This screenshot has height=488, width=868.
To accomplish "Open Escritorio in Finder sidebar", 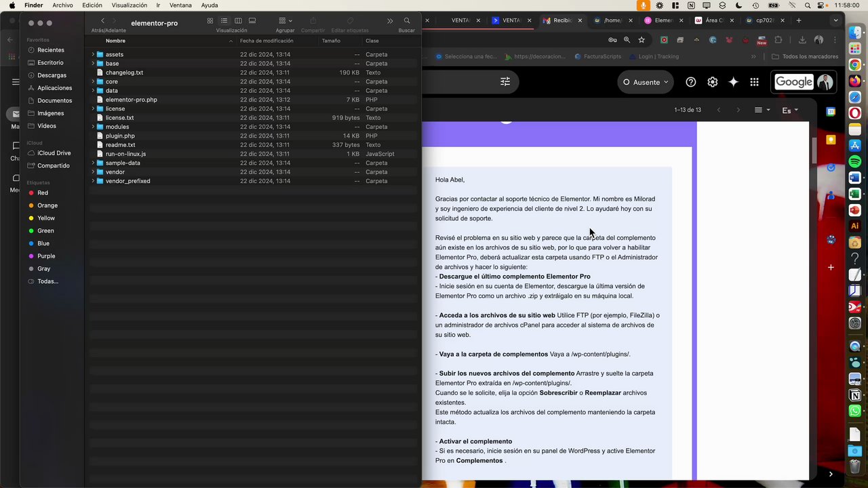I will pos(50,62).
